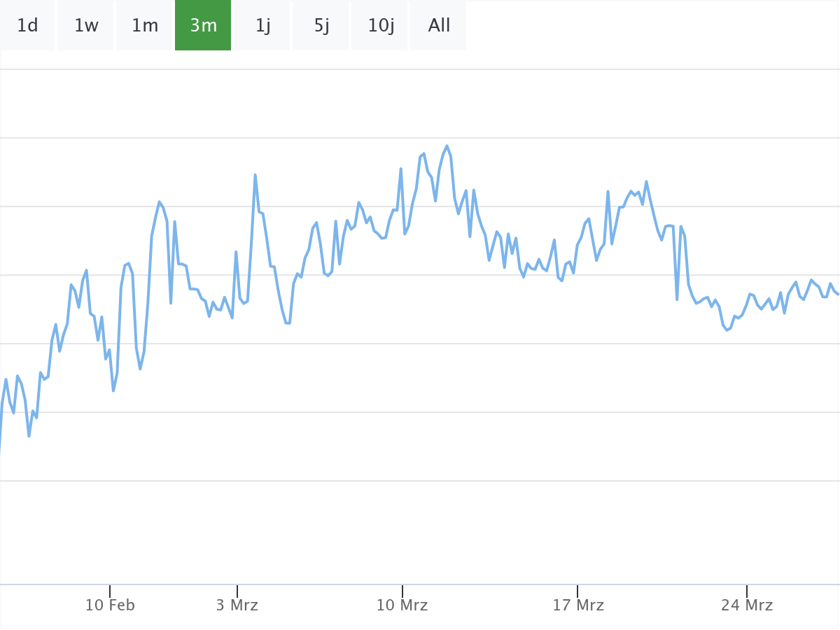The height and width of the screenshot is (630, 840).
Task: Click the line's right-most end point
Action: tap(838, 294)
